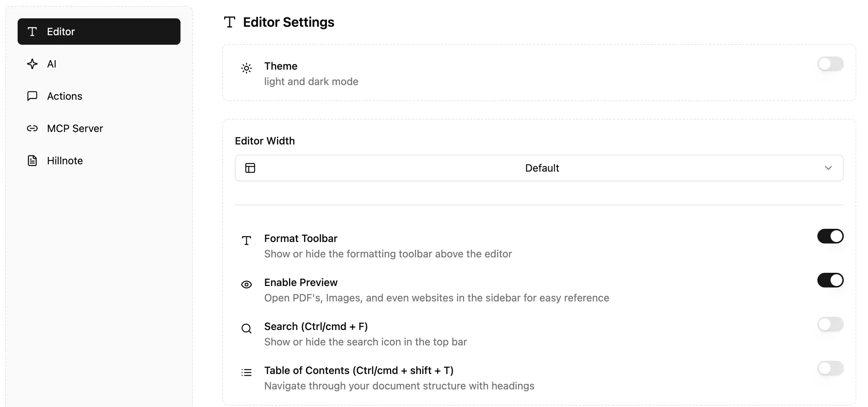The image size is (868, 407).
Task: Click the link icon beside MCP Server
Action: coord(32,128)
